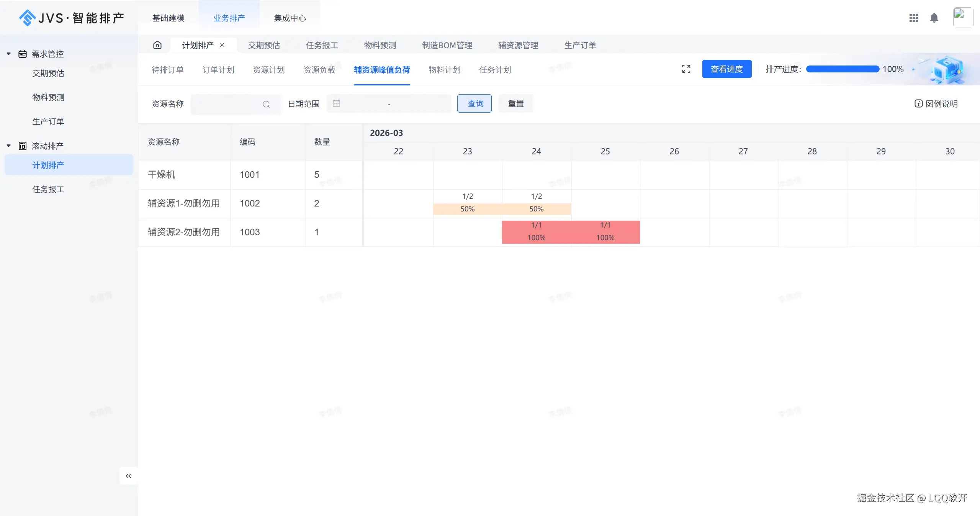
Task: Click the notification bell icon
Action: pos(934,18)
